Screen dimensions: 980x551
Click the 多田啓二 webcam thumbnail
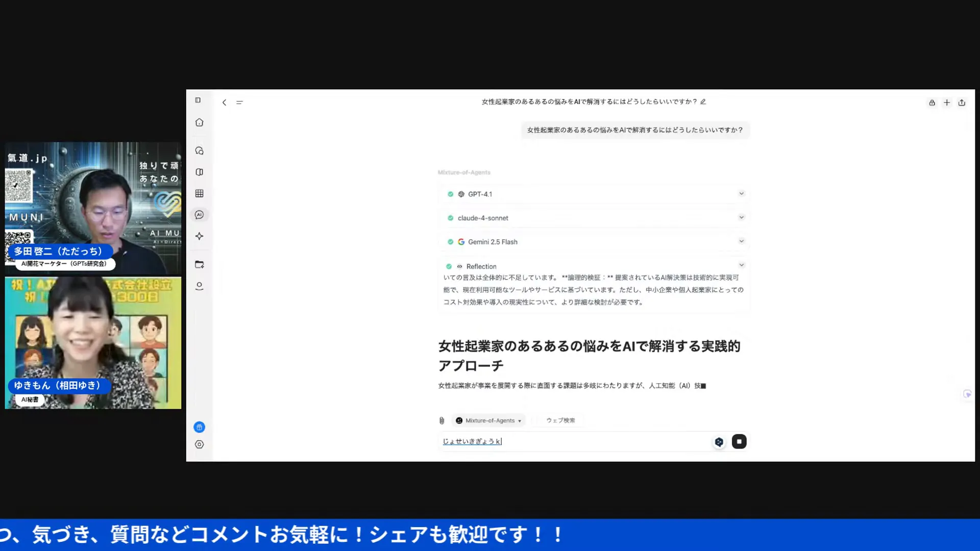[x=93, y=209]
